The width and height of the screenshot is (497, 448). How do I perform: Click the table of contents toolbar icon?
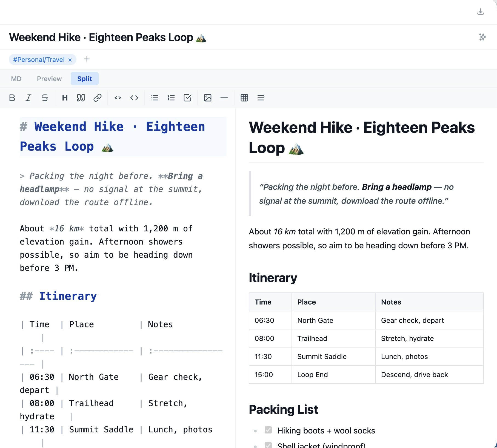point(261,98)
